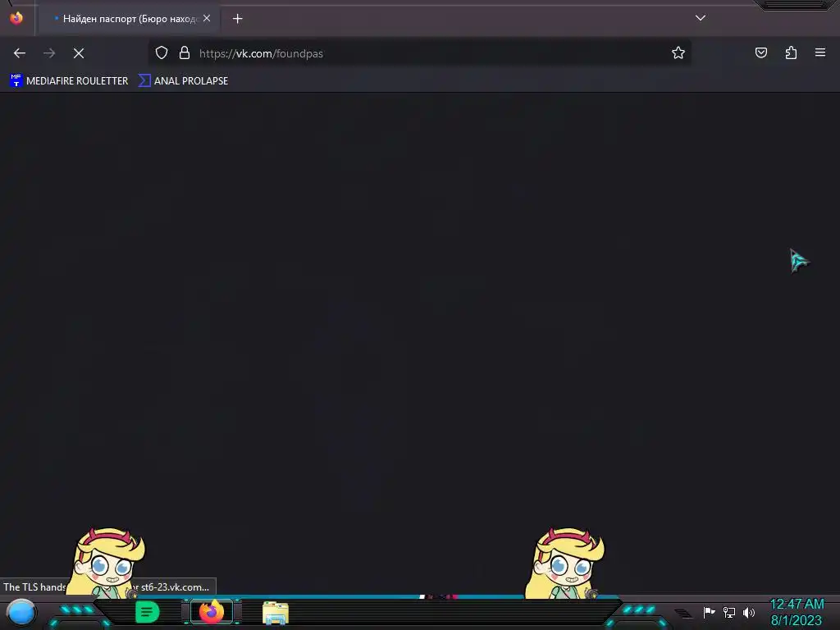Open the Firefox hamburger menu
840x630 pixels.
820,52
